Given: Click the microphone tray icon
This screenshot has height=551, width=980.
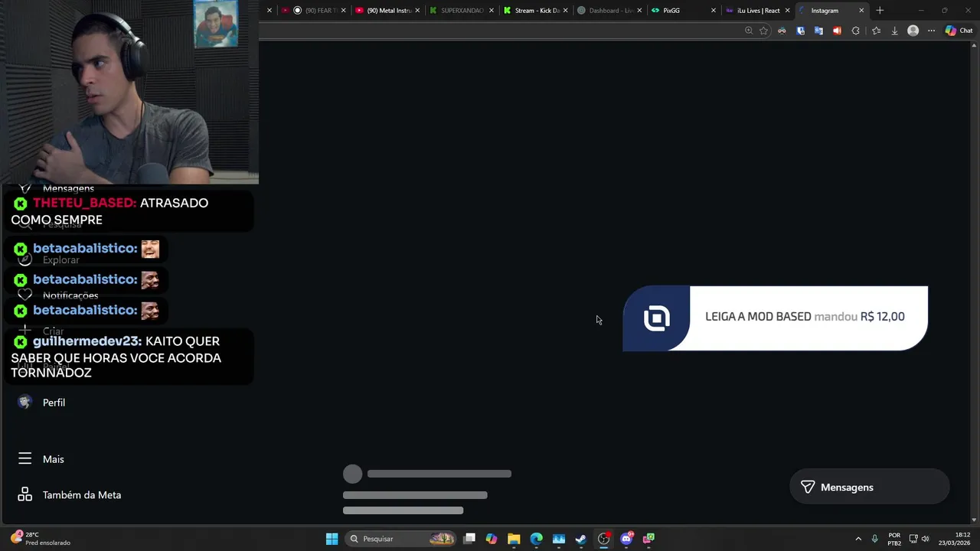Looking at the screenshot, I should click(874, 539).
